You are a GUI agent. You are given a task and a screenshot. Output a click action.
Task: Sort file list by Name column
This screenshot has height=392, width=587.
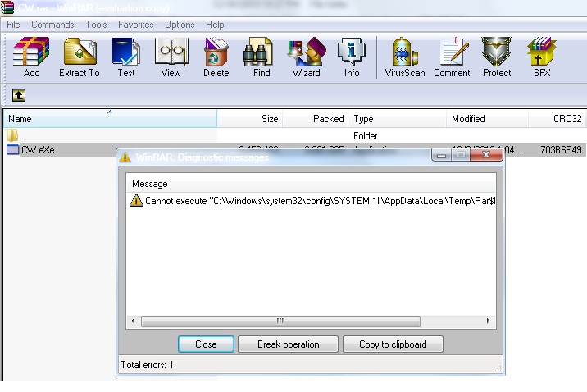(110, 119)
